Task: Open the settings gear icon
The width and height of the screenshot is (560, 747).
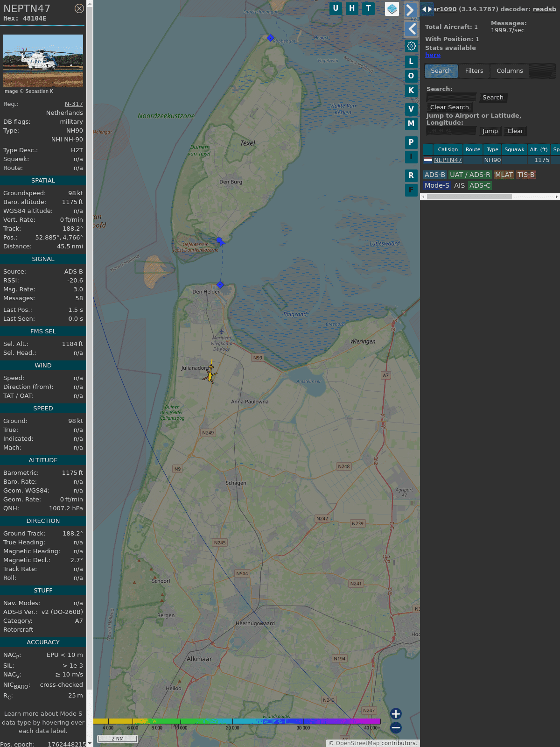Action: pos(411,46)
